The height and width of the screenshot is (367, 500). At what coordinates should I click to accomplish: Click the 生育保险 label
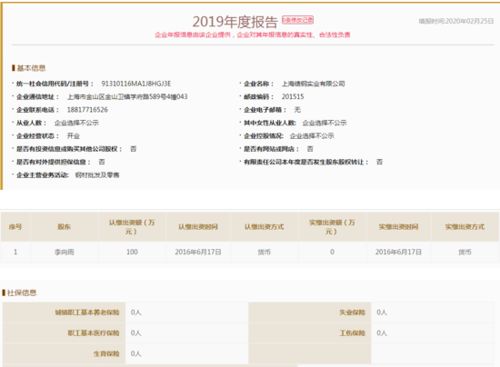point(106,353)
